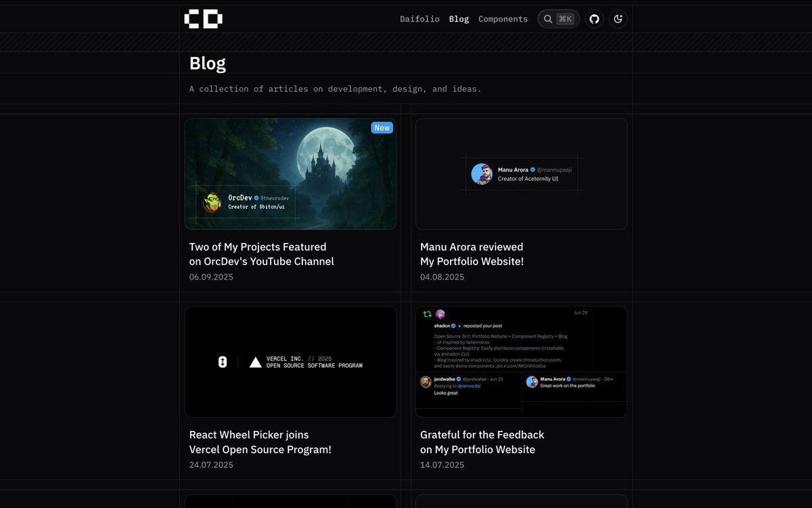
Task: Click the wheel picker icon beside Vercel logo
Action: (223, 362)
